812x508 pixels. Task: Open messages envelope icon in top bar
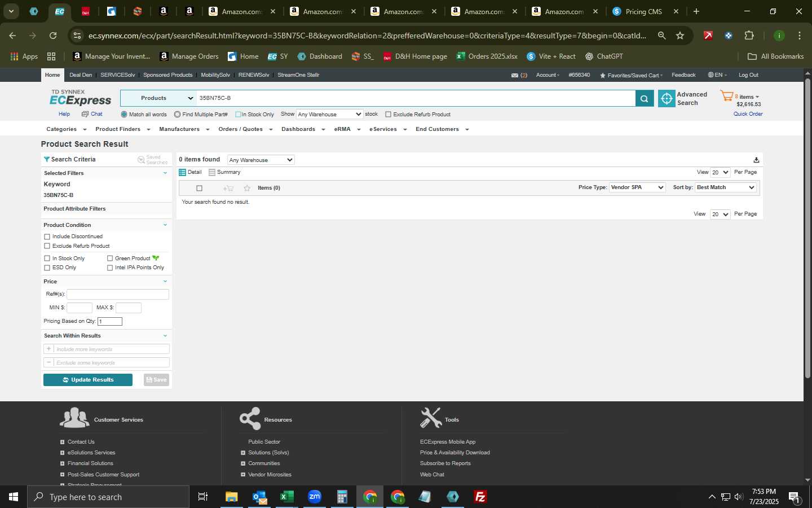[515, 75]
